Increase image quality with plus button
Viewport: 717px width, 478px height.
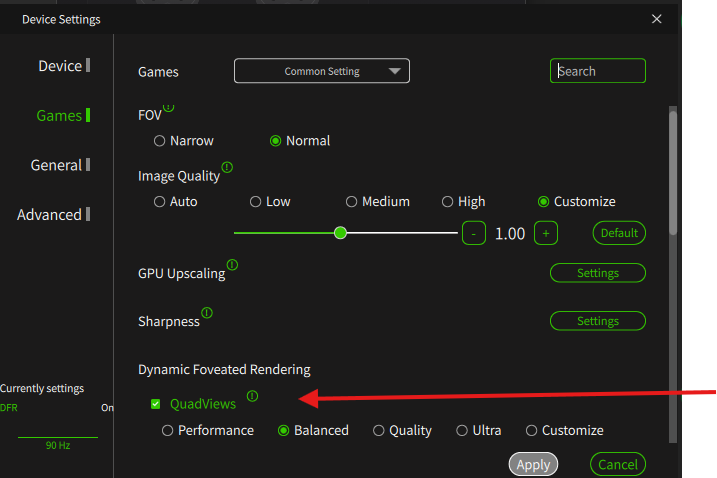pyautogui.click(x=545, y=233)
